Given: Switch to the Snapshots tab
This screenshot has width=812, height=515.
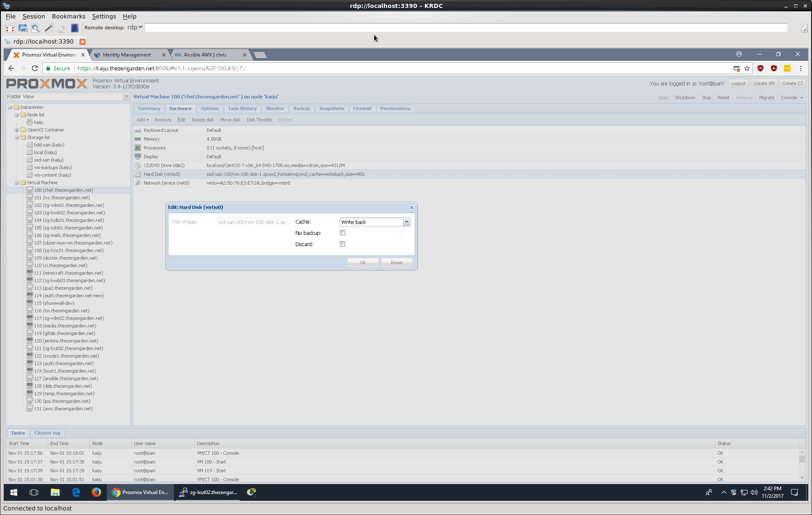Looking at the screenshot, I should click(x=331, y=108).
